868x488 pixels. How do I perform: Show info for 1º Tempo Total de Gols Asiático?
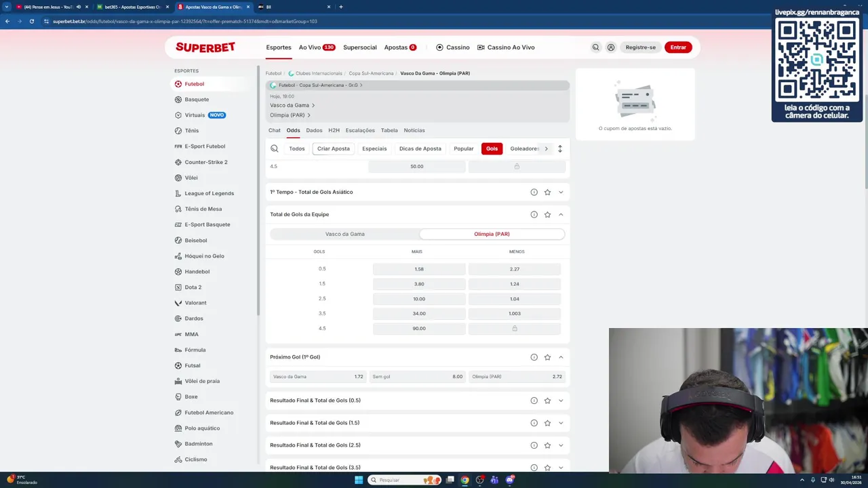(x=534, y=192)
